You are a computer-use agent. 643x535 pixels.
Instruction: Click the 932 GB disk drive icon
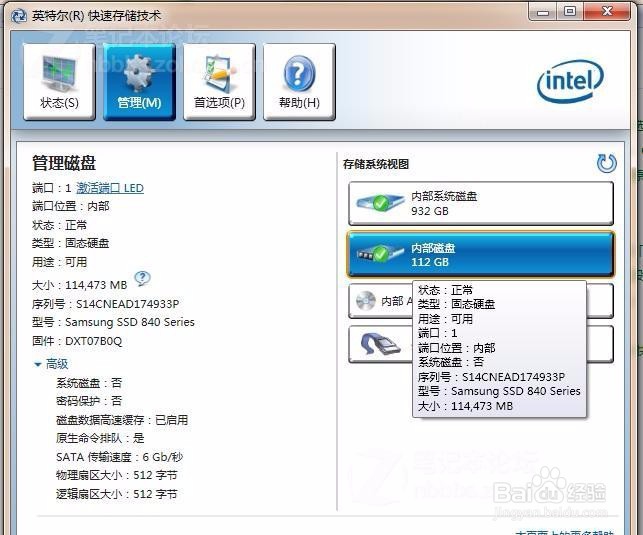[x=380, y=203]
